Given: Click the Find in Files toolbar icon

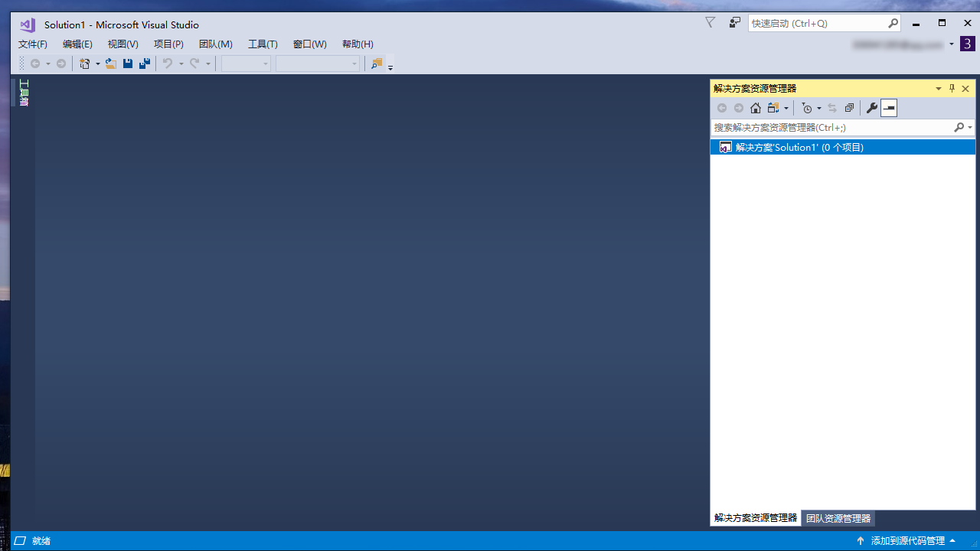Looking at the screenshot, I should tap(375, 64).
